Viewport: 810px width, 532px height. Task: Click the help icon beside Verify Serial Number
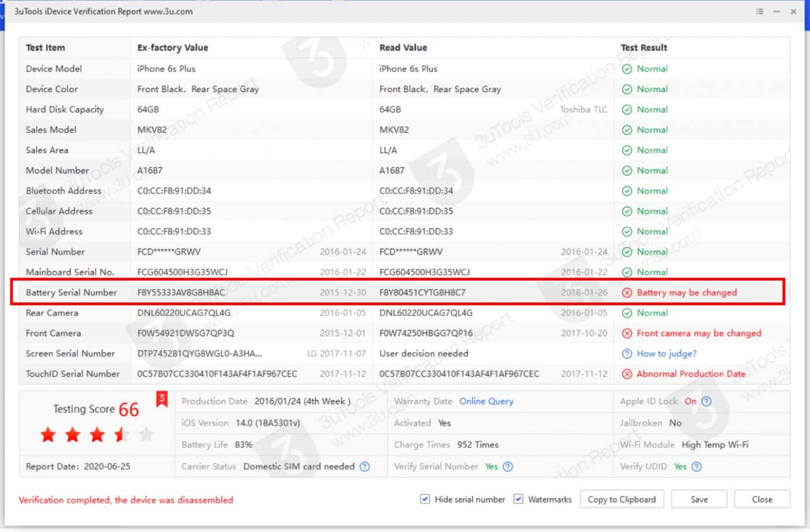(x=507, y=467)
